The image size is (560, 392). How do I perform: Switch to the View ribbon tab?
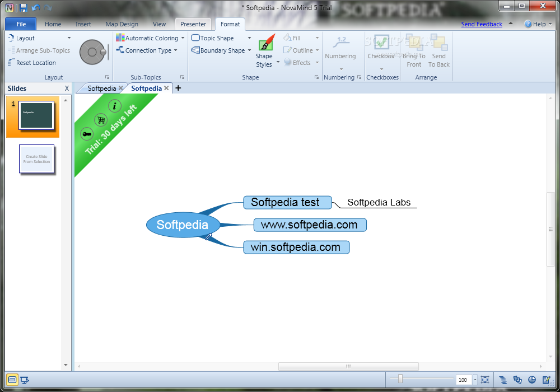point(159,24)
